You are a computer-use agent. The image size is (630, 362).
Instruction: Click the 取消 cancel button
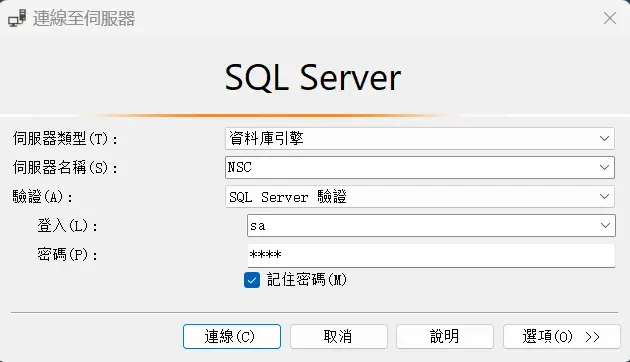pos(339,336)
